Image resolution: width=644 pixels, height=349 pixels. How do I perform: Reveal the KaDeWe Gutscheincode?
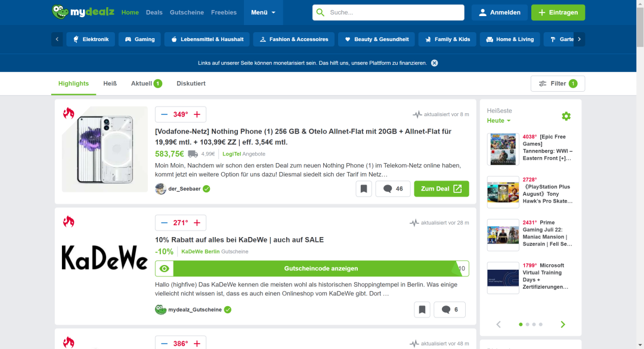pyautogui.click(x=321, y=269)
